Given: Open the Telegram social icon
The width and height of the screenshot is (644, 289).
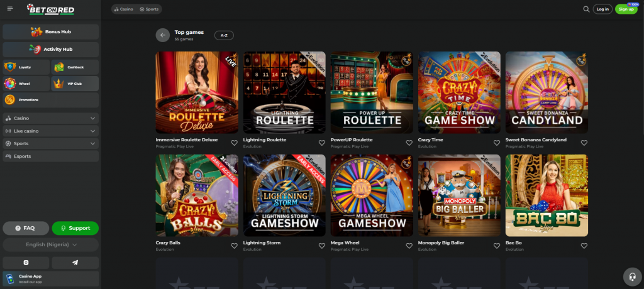Looking at the screenshot, I should pos(75,263).
